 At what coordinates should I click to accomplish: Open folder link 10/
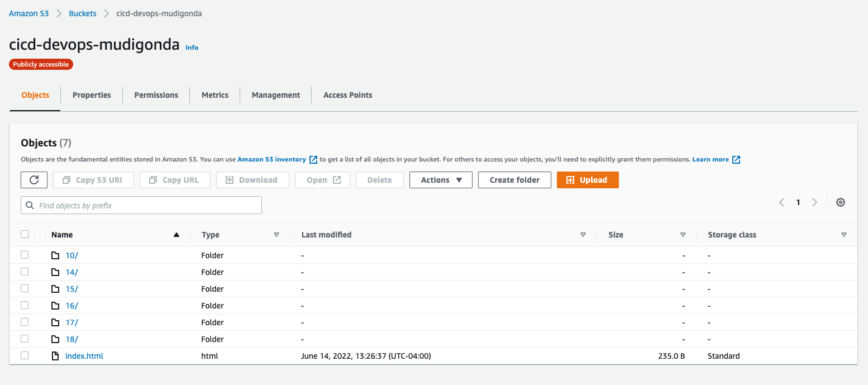pos(71,255)
